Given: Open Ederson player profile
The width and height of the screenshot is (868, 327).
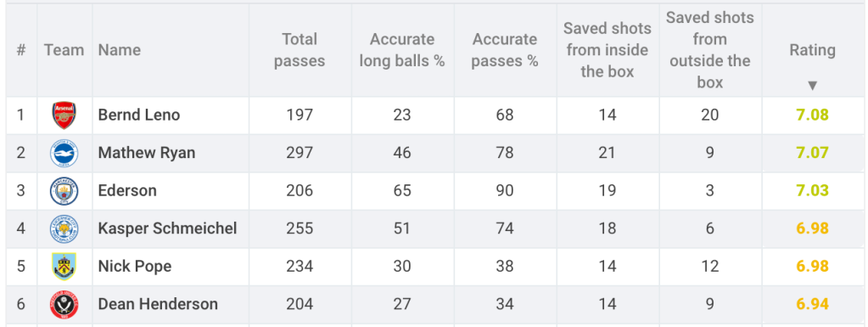Looking at the screenshot, I should 127,190.
